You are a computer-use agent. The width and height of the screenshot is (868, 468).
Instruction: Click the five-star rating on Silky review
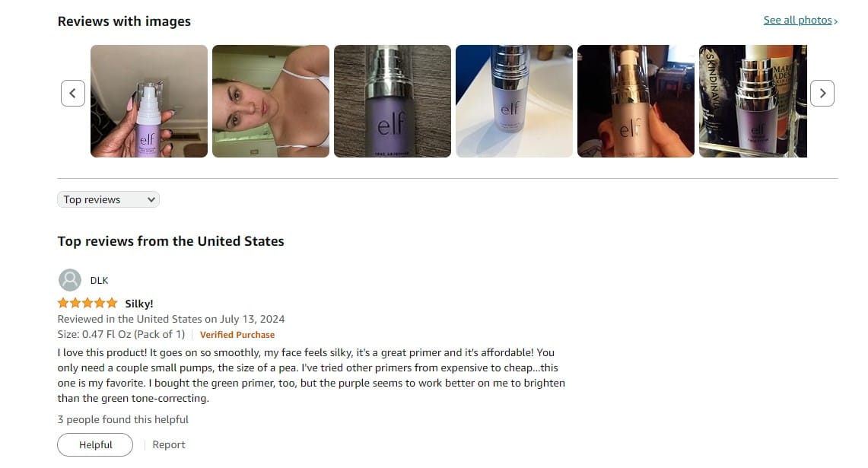[x=87, y=303]
